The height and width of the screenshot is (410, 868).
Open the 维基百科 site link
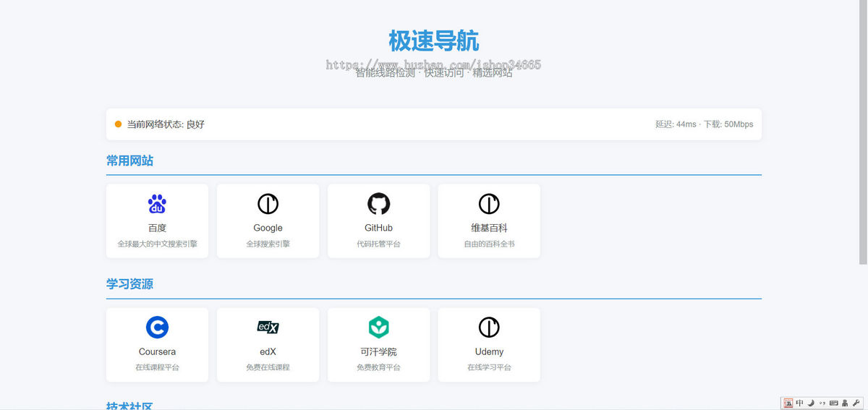pyautogui.click(x=489, y=221)
